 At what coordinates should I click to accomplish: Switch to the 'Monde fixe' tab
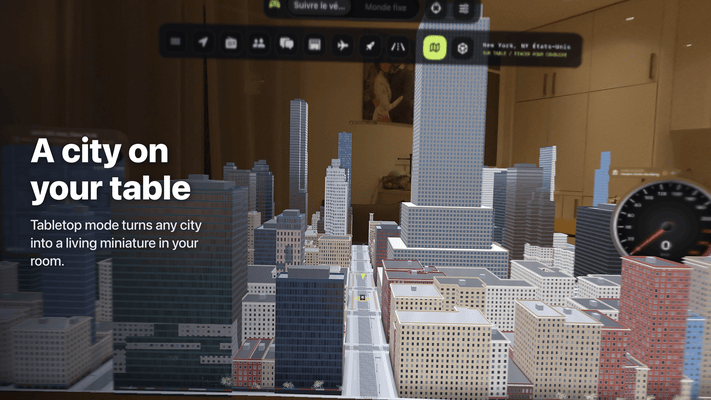pos(385,7)
